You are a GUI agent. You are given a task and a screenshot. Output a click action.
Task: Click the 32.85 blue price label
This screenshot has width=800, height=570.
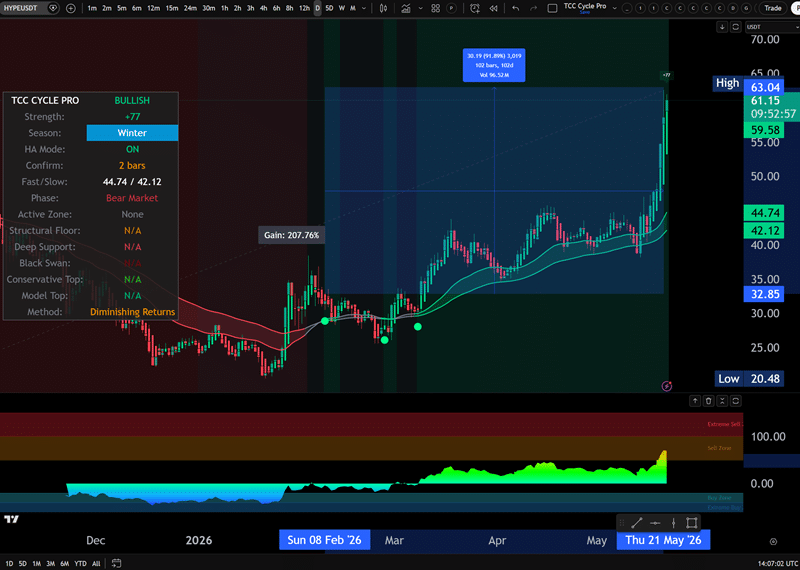(x=764, y=294)
